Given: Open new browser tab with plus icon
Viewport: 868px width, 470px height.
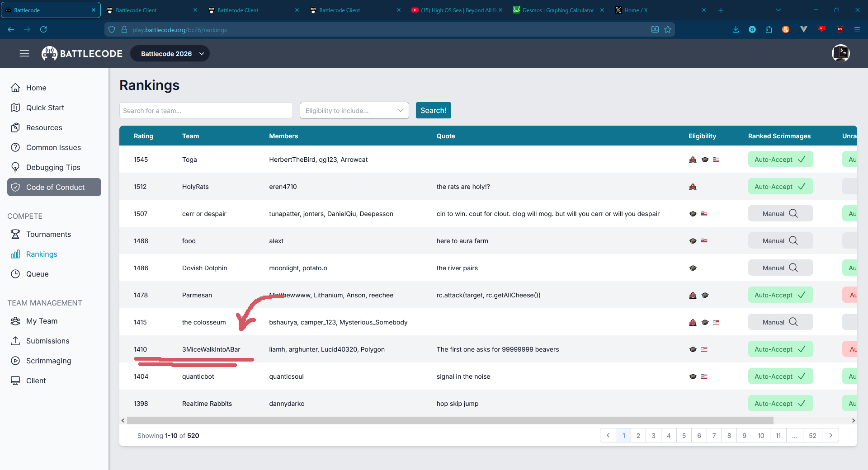Looking at the screenshot, I should [721, 10].
